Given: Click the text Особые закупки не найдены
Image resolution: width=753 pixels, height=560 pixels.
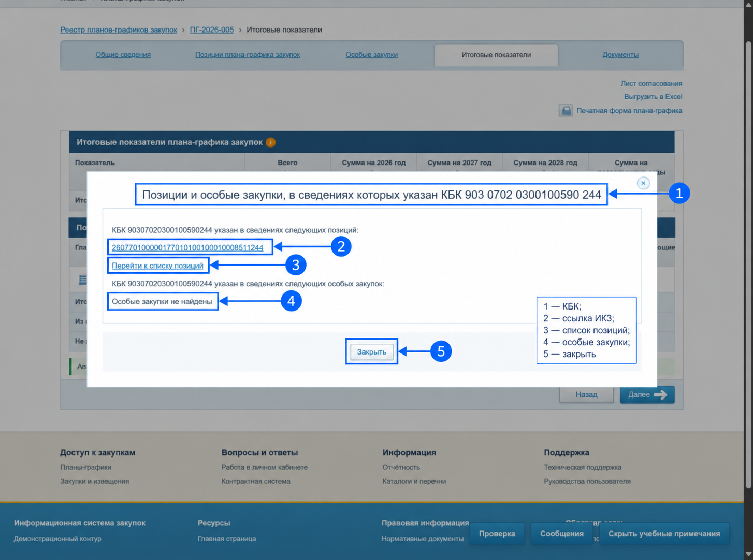Looking at the screenshot, I should coord(162,301).
